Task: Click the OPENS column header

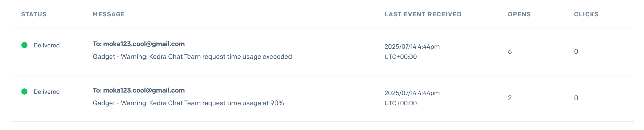Action: point(519,14)
